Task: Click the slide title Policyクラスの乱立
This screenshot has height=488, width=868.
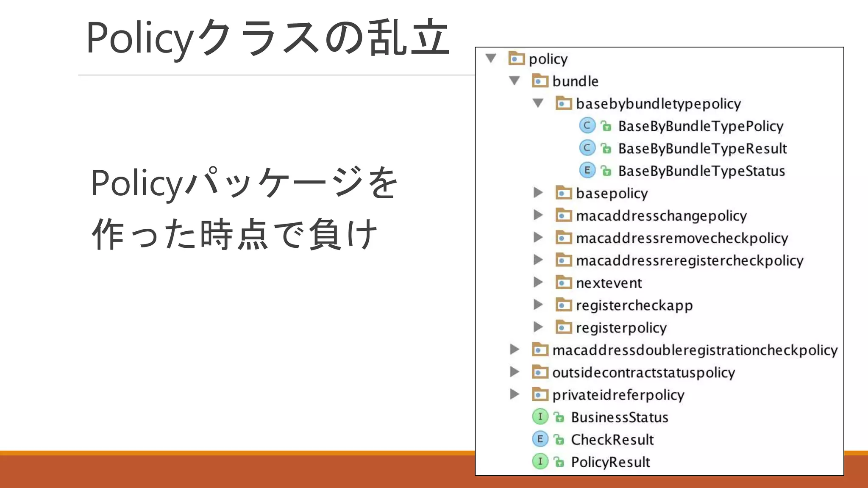Action: coord(268,38)
